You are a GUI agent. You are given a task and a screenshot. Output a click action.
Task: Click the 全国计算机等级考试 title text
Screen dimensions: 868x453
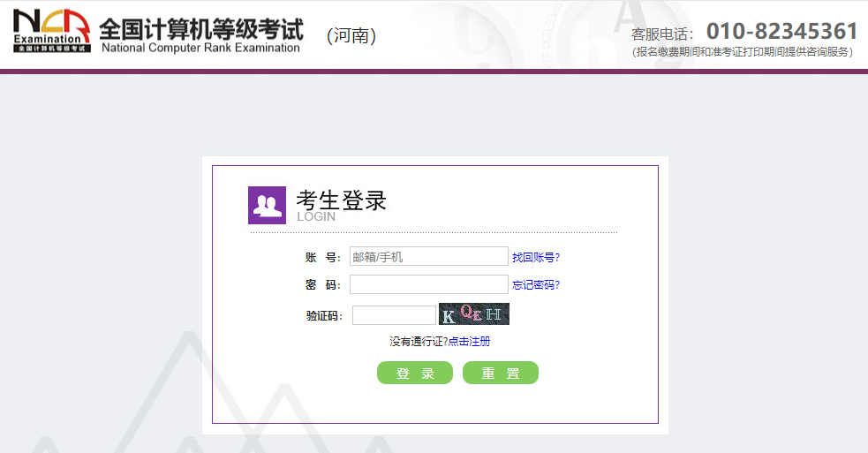tap(201, 29)
